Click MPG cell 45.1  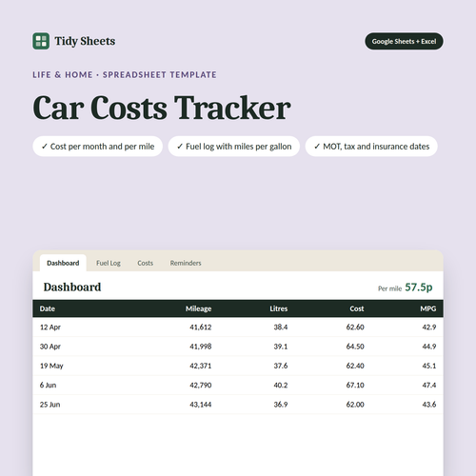pyautogui.click(x=429, y=366)
